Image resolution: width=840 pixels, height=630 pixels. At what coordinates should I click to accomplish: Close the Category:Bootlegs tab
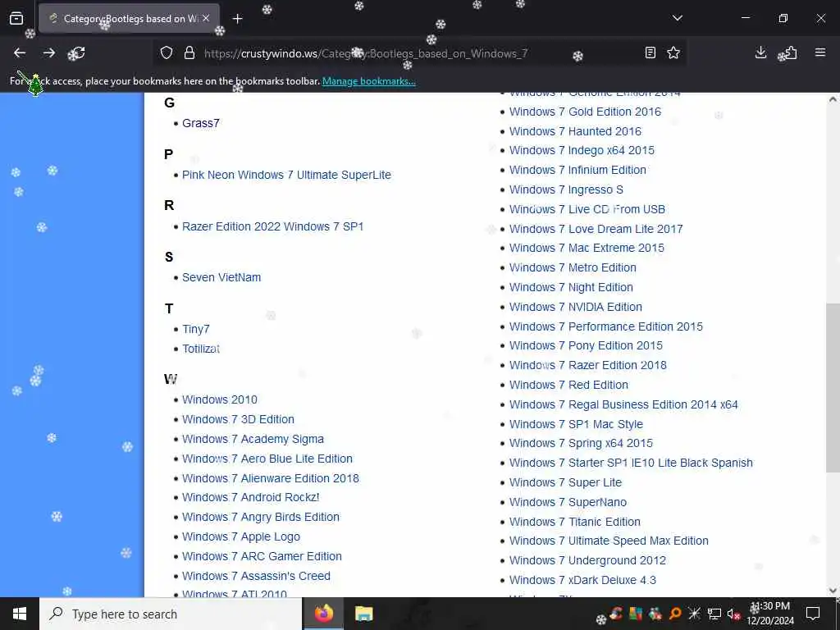click(x=206, y=18)
